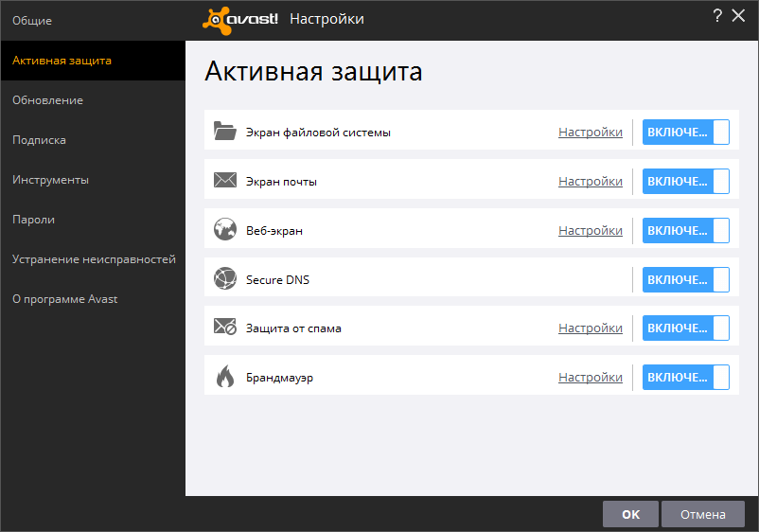Viewport: 759px width, 532px height.
Task: Click the Mail Shield envelope icon
Action: point(225,180)
